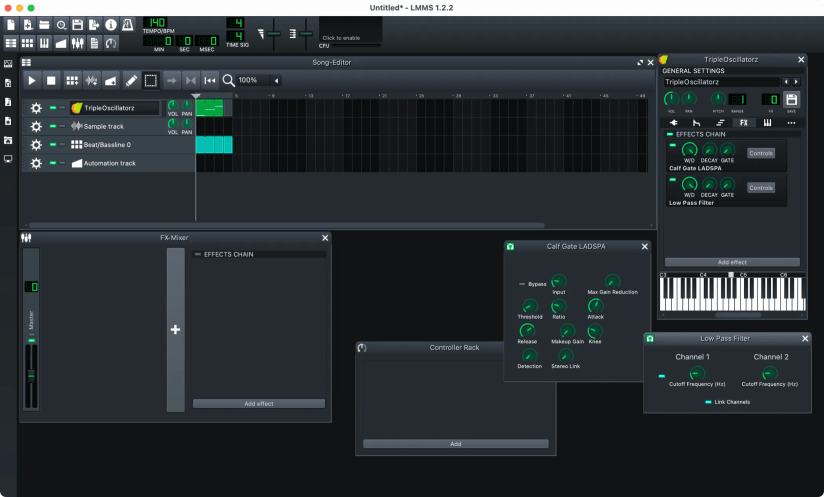Viewport: 824px width, 497px height.
Task: Open the settings gear of TripleOscillatorz track
Action: (36, 108)
